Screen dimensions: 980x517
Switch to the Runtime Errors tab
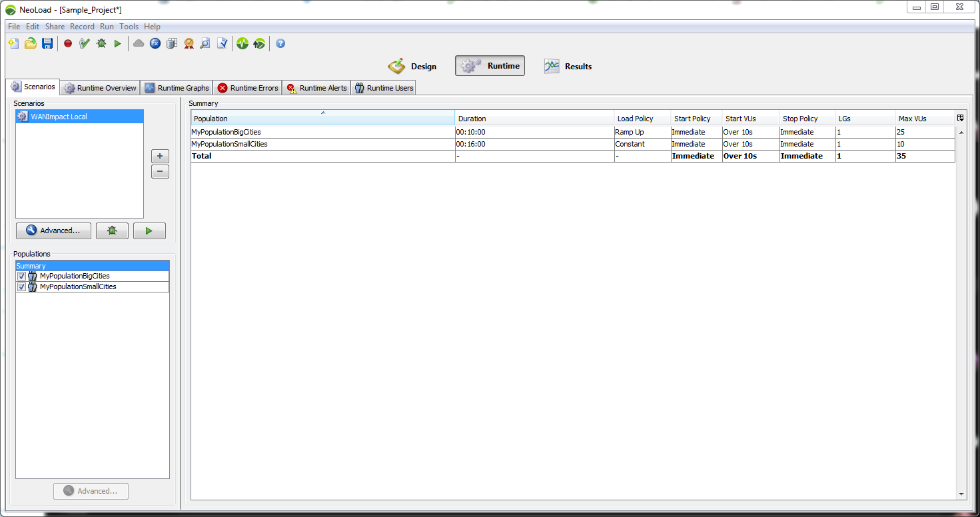[247, 88]
